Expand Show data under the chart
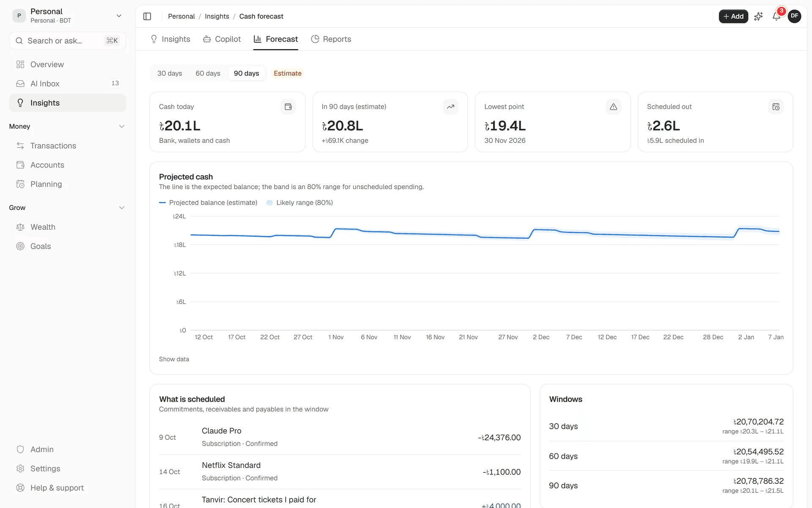Screen dimensions: 812x508 174,359
